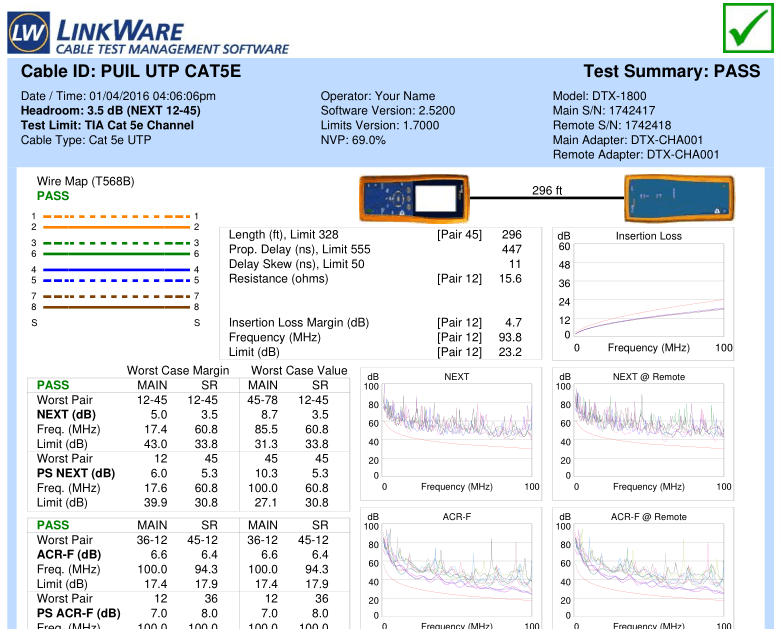Select 'Software Version: 2.5200' text
781x629 pixels.
[x=388, y=111]
